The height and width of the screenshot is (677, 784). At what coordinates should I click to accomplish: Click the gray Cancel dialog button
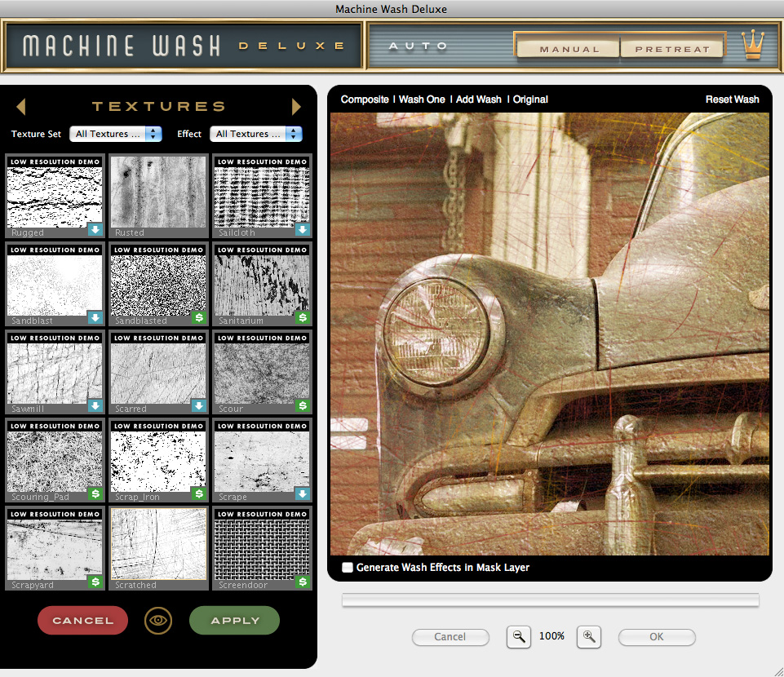tap(450, 637)
